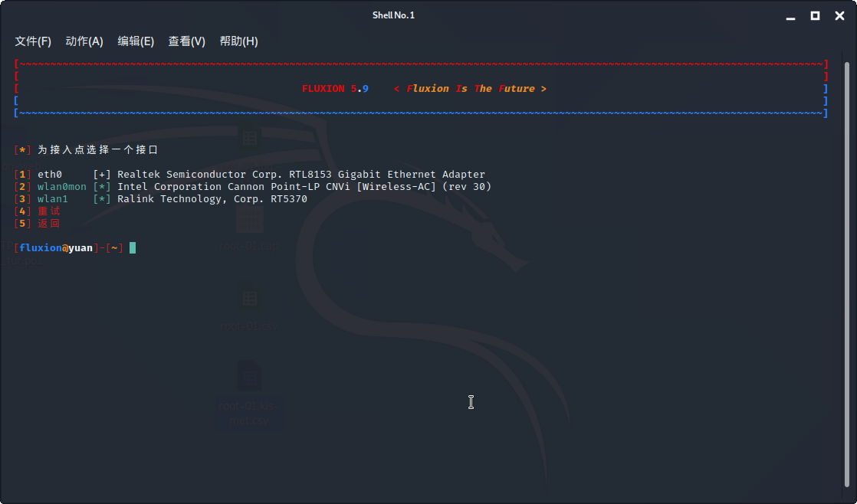The image size is (857, 504).
Task: Click the eth0 interface entry
Action: coord(50,174)
